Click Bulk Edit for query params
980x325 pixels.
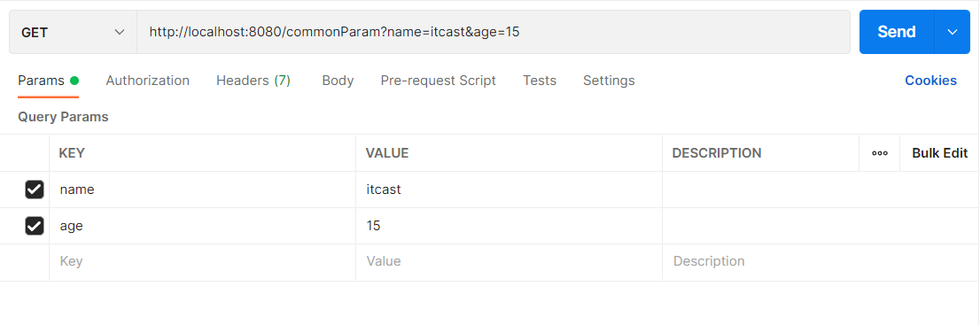pos(939,153)
